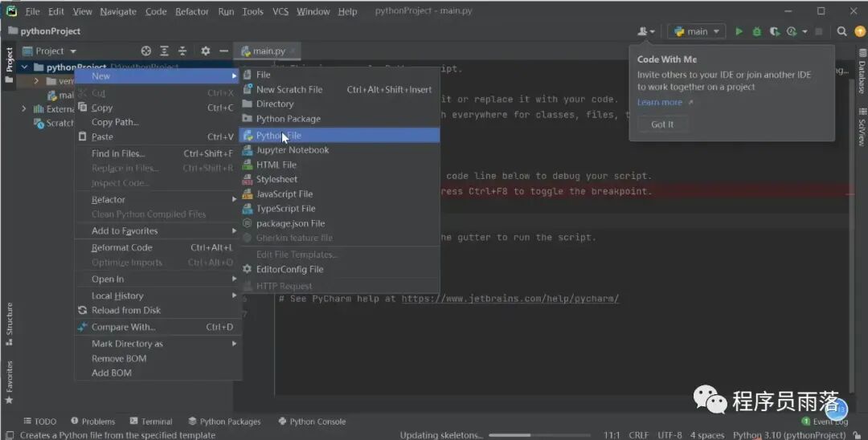This screenshot has width=868, height=440.
Task: Run main with coverage icon
Action: 775,31
